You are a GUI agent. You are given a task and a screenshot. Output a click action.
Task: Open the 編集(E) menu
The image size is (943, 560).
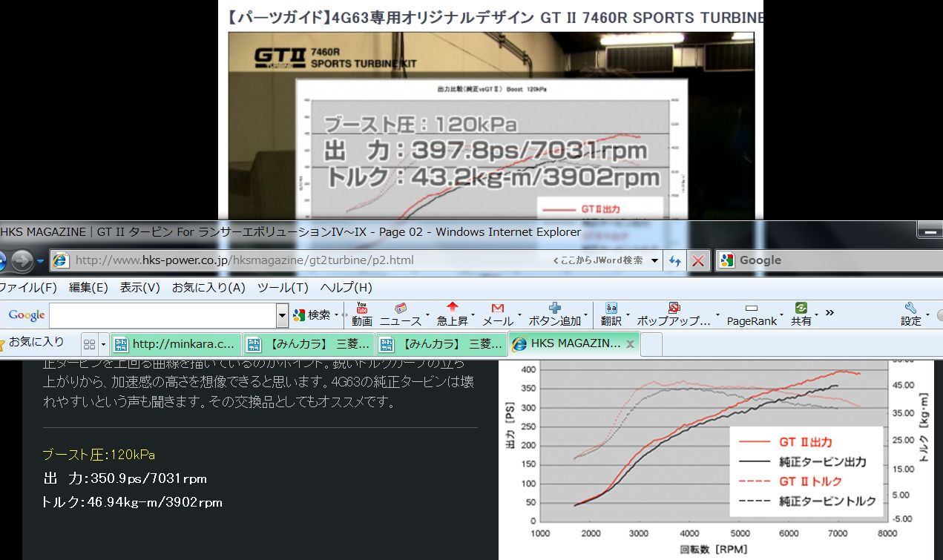88,288
